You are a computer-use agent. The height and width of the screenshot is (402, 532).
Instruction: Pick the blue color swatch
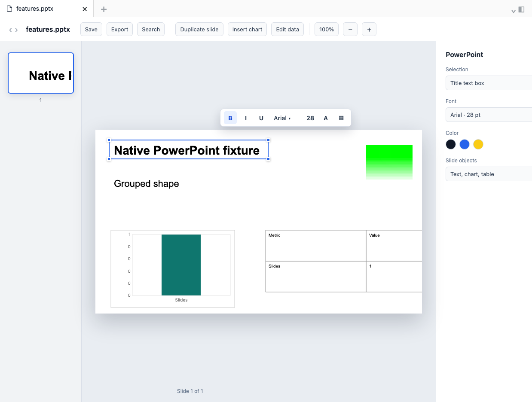tap(465, 144)
